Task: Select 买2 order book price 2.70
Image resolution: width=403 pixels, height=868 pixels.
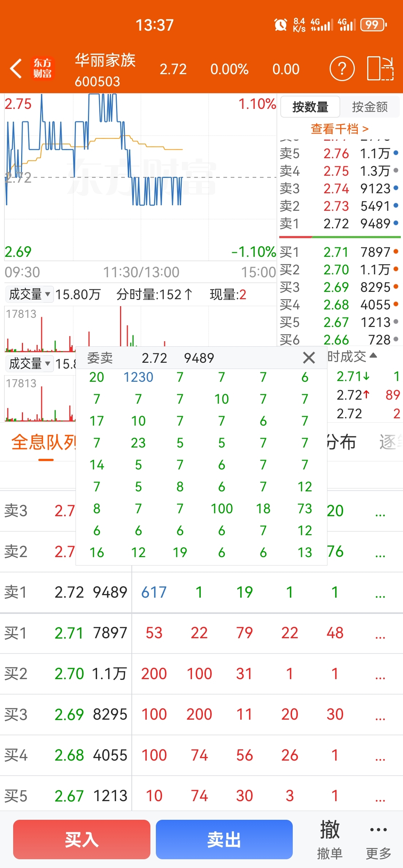Action: tap(336, 270)
